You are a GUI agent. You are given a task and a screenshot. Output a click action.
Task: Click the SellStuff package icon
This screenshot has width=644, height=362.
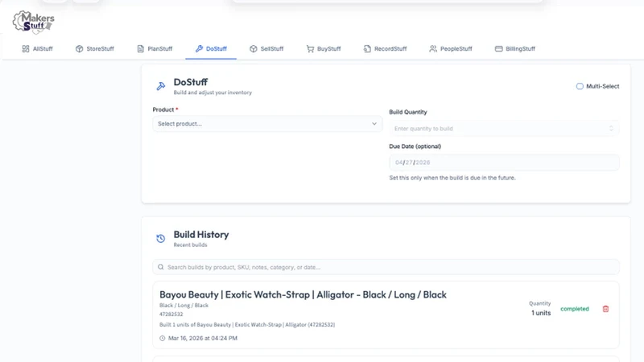tap(254, 49)
